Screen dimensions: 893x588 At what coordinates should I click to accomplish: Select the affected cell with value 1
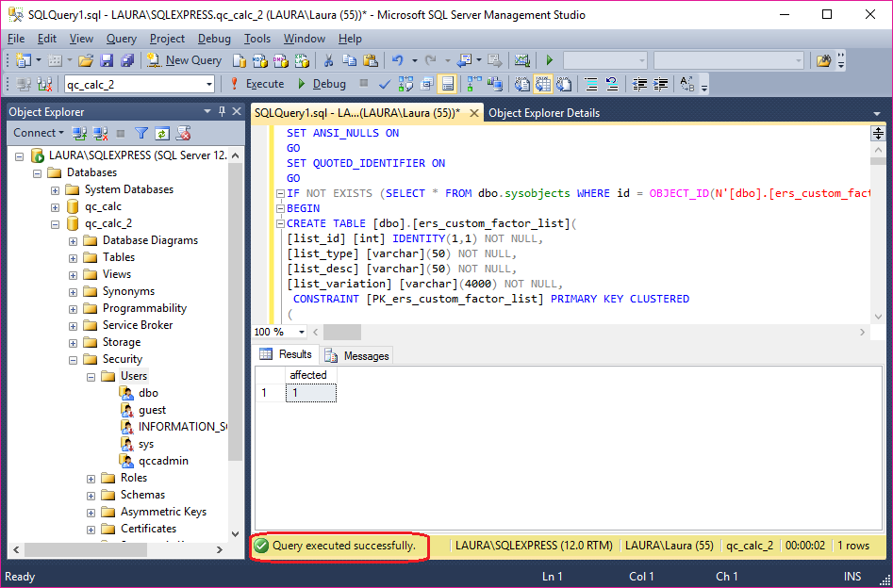point(311,393)
